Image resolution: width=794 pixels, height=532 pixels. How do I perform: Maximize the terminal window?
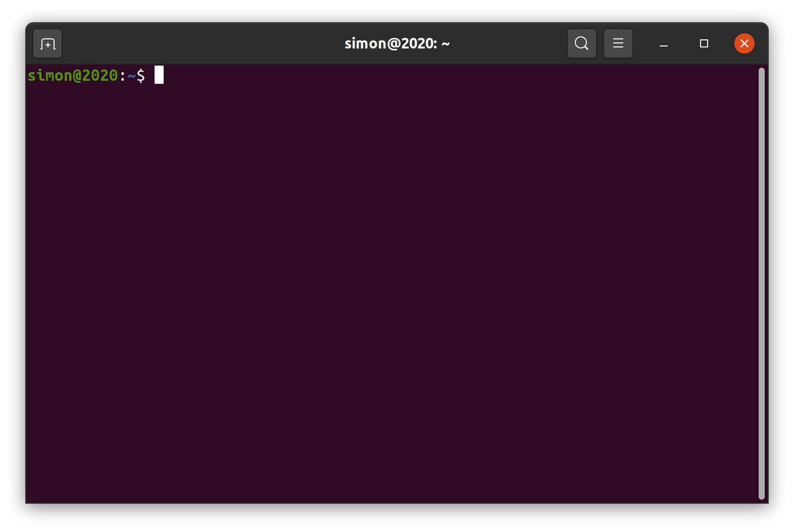pyautogui.click(x=704, y=43)
